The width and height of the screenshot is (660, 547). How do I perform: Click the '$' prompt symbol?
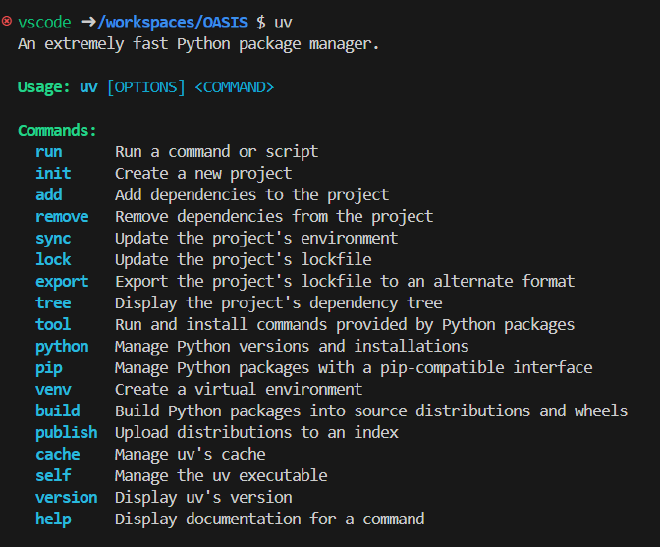point(261,22)
